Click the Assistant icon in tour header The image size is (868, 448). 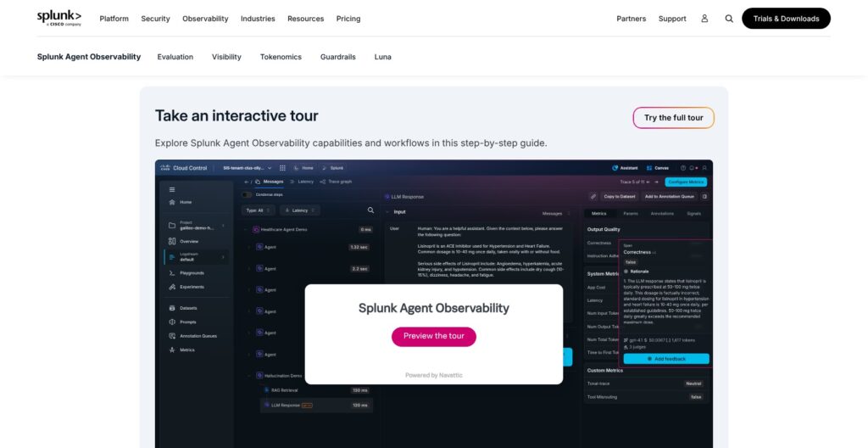click(615, 167)
